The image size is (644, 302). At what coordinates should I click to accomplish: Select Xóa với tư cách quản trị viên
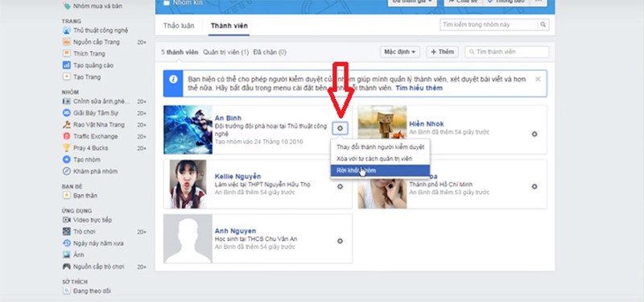(380, 159)
